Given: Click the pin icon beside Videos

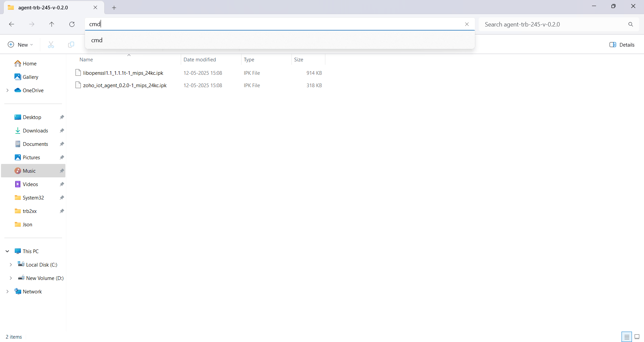Looking at the screenshot, I should tap(62, 184).
